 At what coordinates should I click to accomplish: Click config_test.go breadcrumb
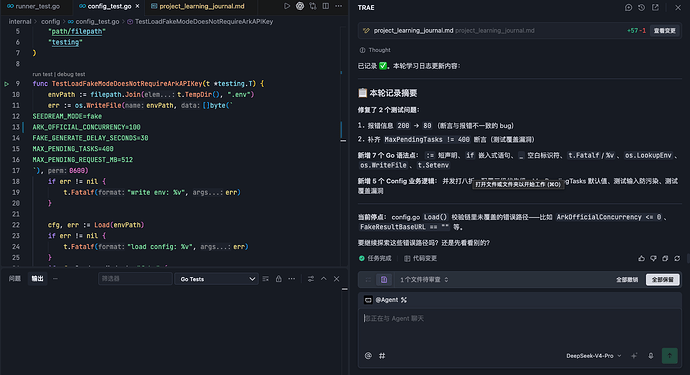(x=93, y=21)
